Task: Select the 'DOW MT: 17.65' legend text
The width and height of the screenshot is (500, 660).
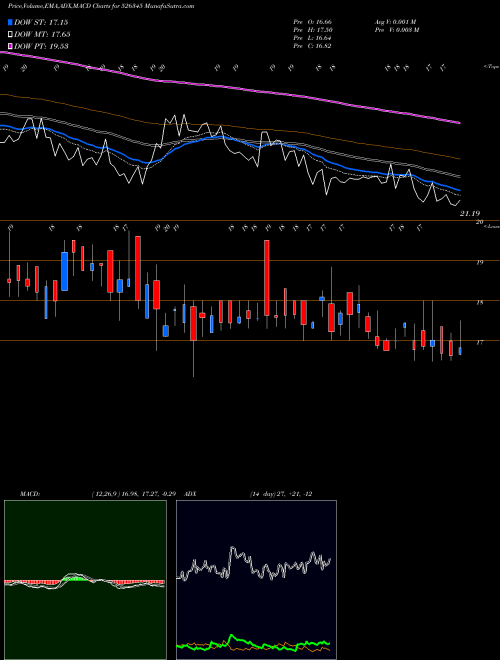Action: click(42, 35)
